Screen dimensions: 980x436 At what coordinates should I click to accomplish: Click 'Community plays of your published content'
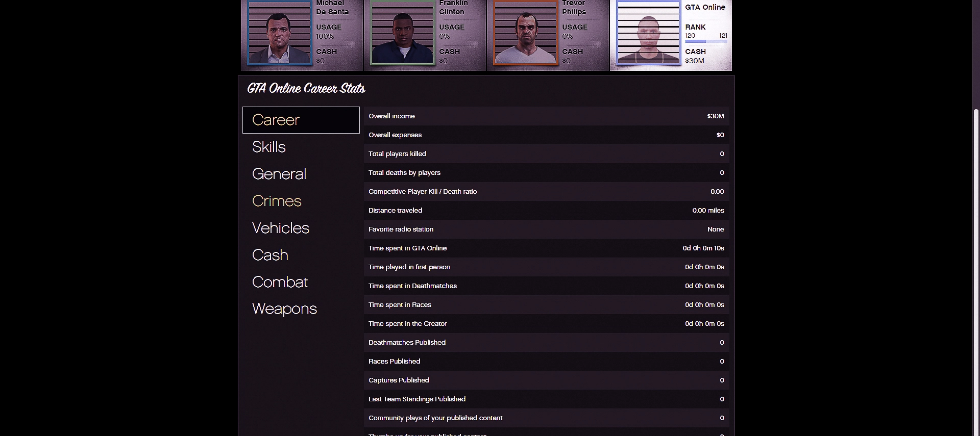coord(435,418)
